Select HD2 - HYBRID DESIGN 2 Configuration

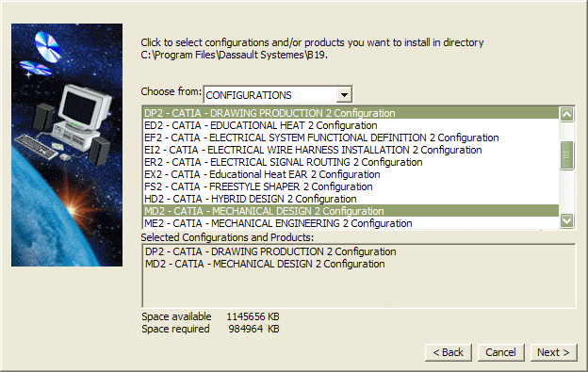(351, 199)
